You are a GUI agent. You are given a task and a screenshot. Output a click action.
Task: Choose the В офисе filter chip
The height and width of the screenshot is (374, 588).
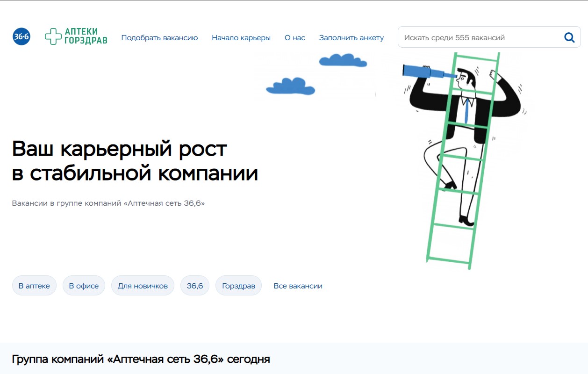[84, 286]
